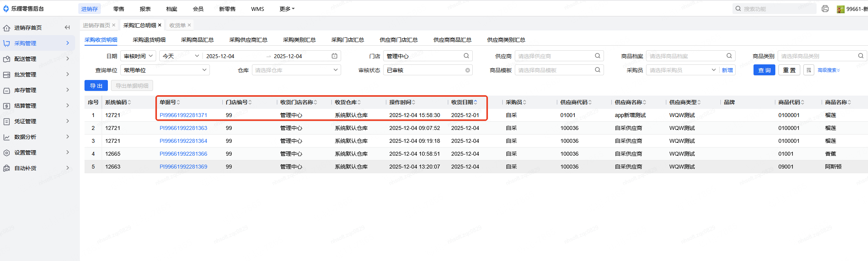
Task: Sort by the 收货日期 column sort icon
Action: click(x=475, y=102)
